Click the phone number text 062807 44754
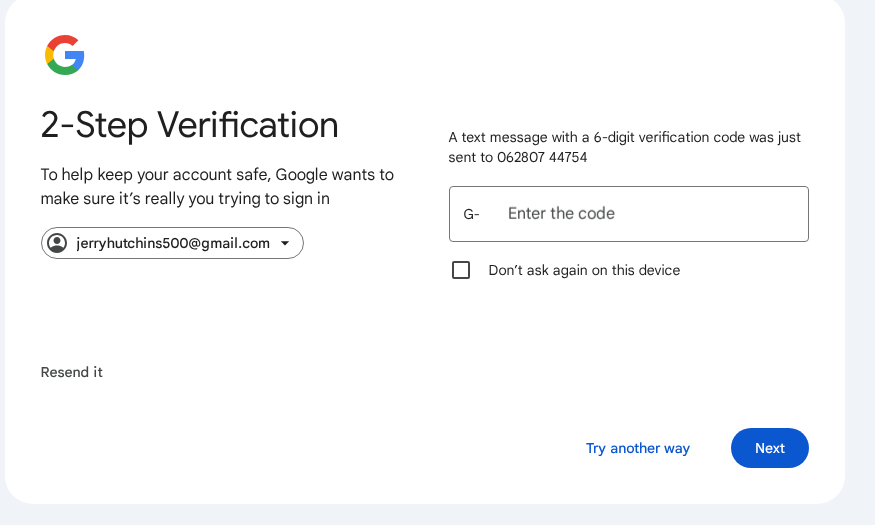 tap(542, 157)
